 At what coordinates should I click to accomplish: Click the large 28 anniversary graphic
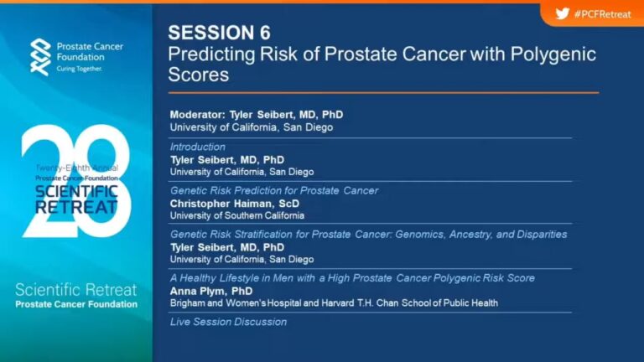click(76, 181)
